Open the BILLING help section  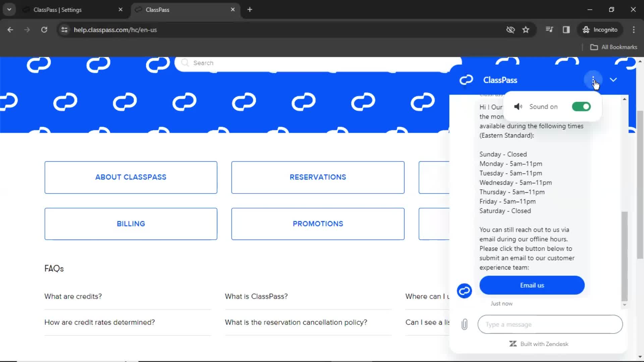point(131,224)
